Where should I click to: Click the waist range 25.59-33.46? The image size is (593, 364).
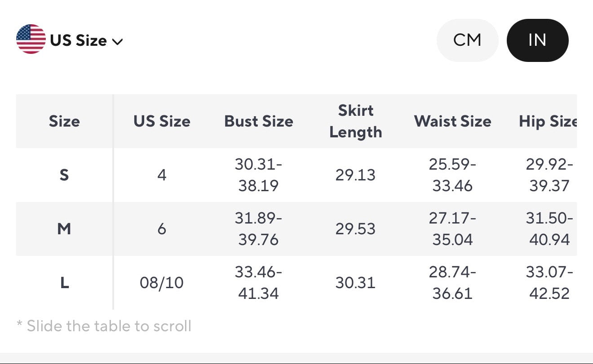[x=452, y=175]
